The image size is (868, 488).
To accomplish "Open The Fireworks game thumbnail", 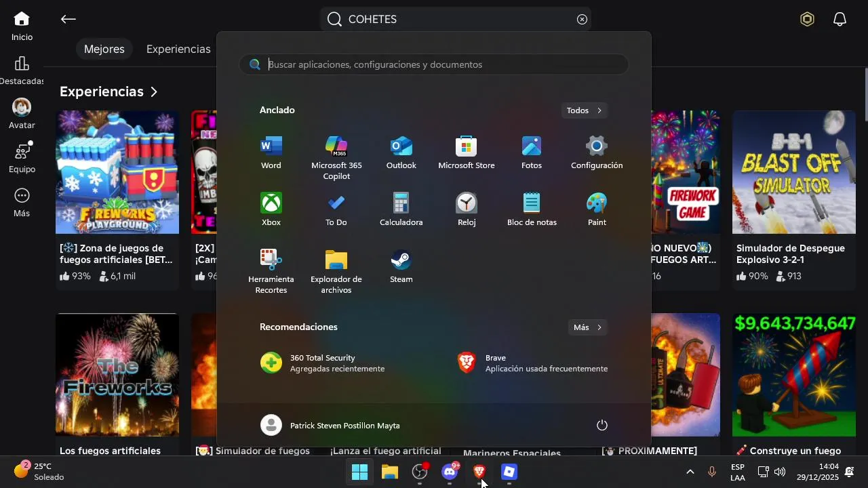I will (117, 375).
